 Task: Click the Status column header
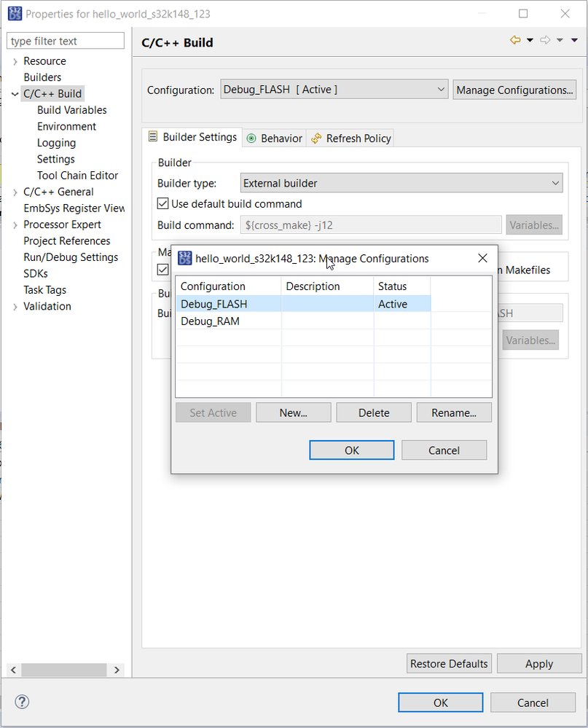tap(402, 286)
